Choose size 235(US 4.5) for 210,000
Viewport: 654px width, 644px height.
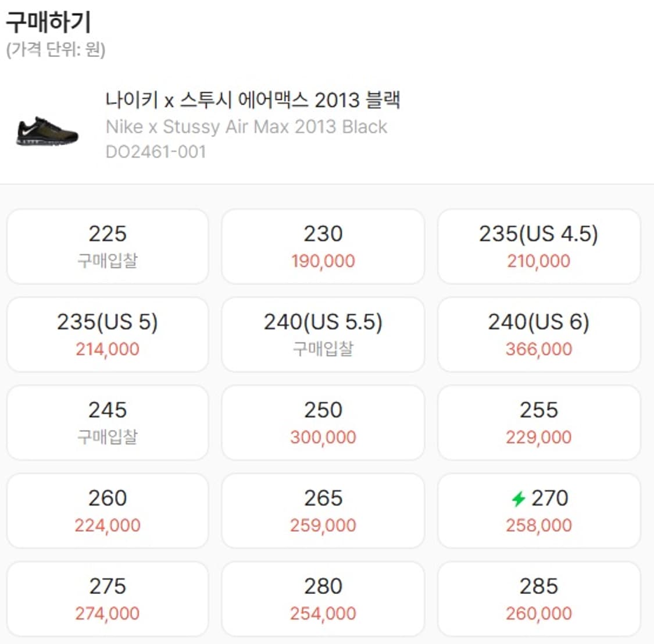pos(538,246)
